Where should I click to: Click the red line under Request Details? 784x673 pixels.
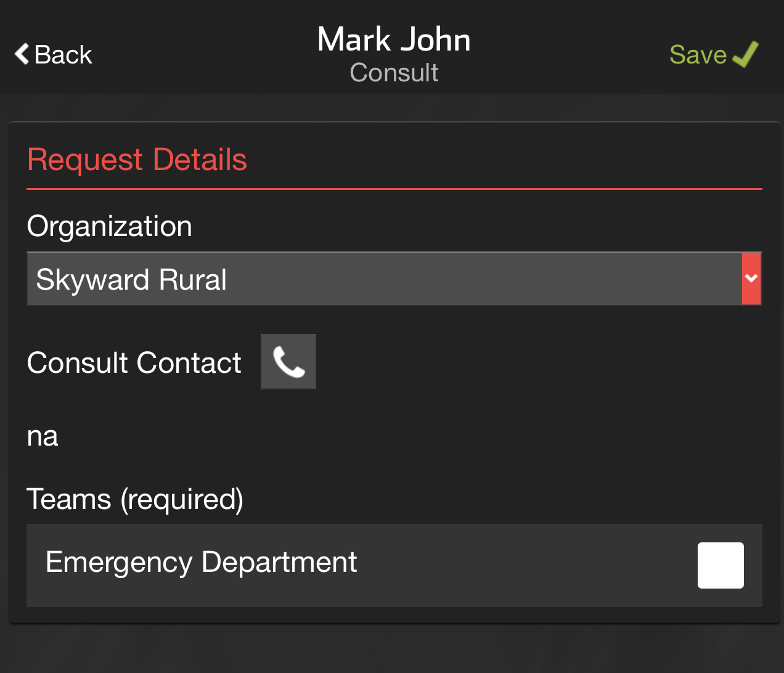(394, 189)
